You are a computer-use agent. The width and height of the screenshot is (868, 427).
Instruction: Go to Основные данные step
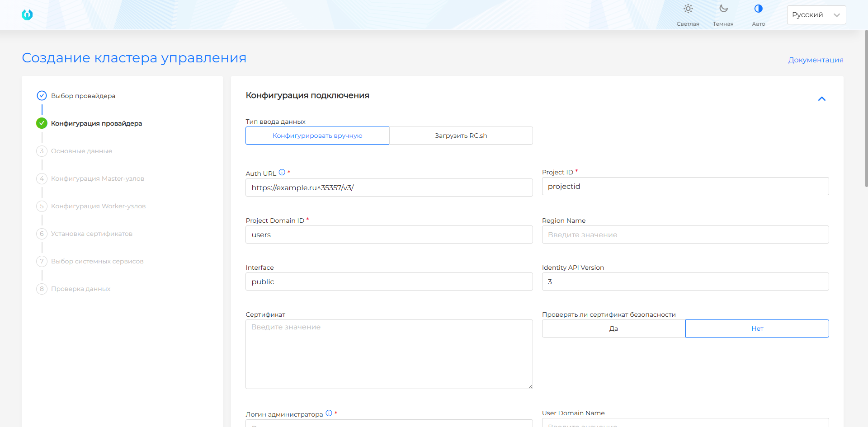(81, 151)
